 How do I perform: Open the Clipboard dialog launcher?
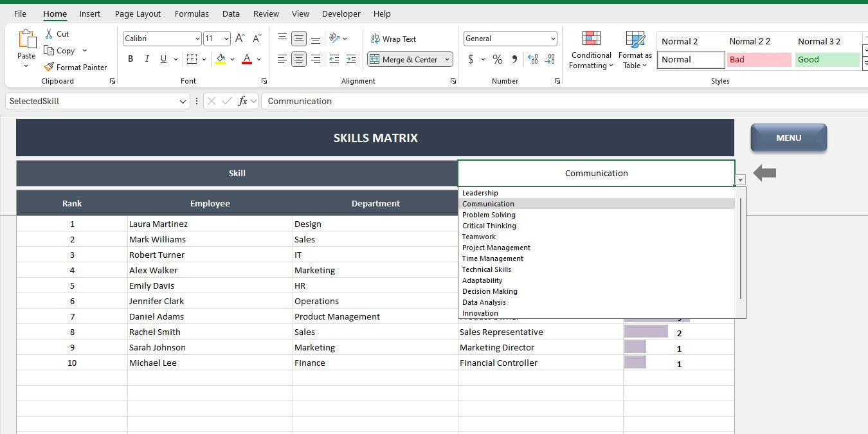pyautogui.click(x=113, y=81)
